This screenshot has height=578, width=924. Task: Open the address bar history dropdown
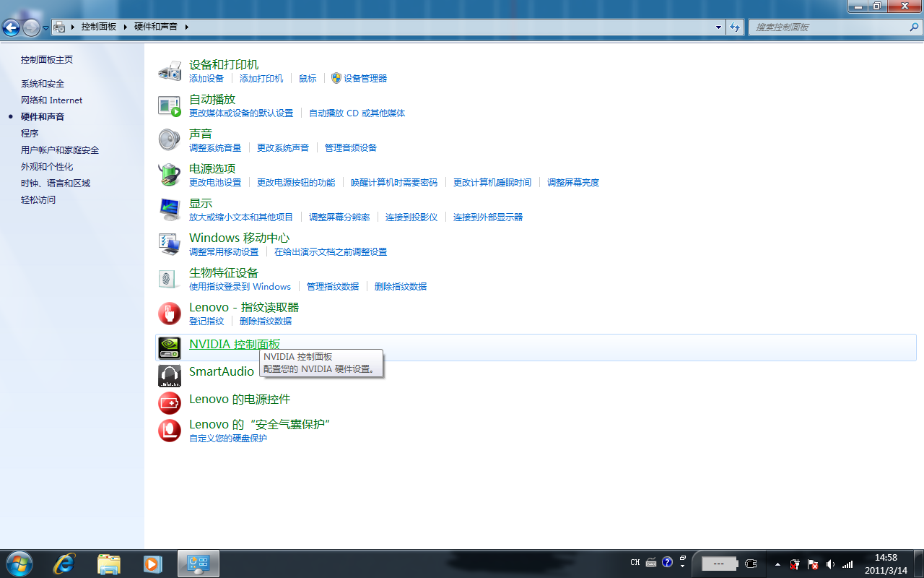click(x=718, y=27)
